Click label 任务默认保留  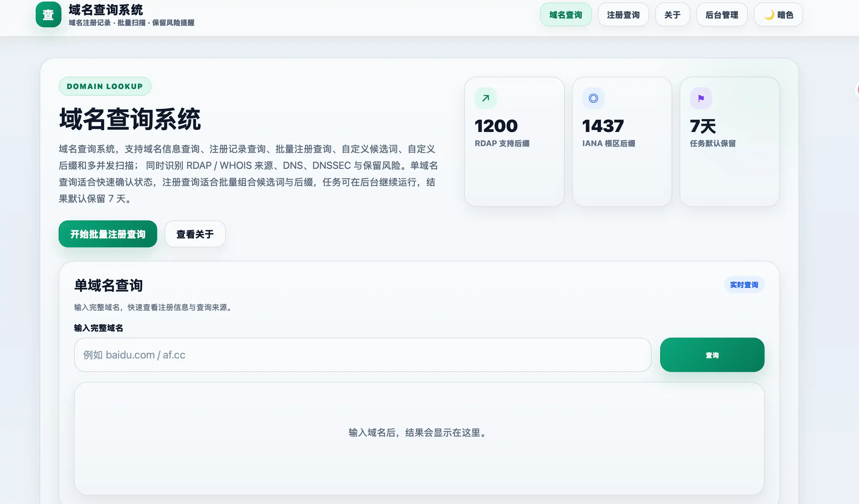coord(713,143)
